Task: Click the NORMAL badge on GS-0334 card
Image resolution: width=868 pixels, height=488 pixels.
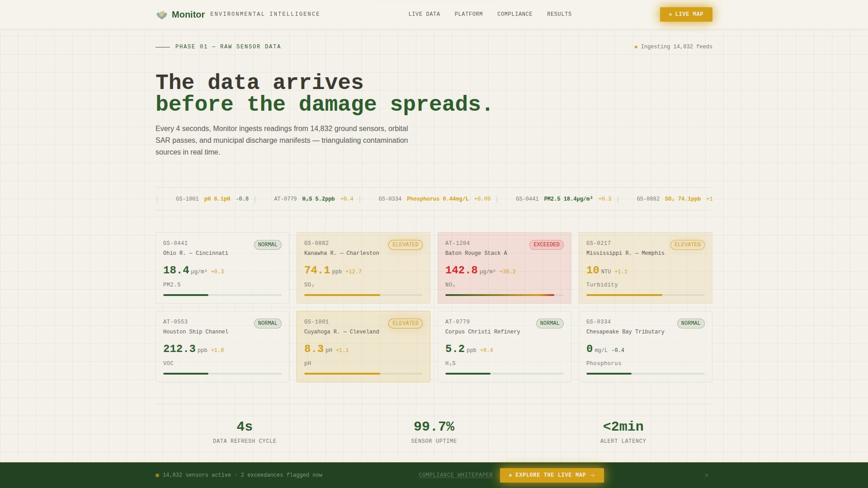Action: tap(691, 324)
